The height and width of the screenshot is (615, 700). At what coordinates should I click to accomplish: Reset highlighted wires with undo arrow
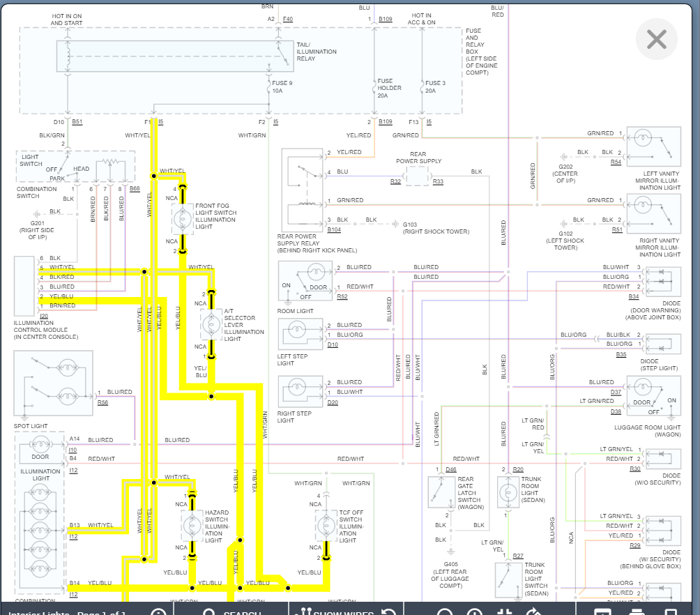click(389, 612)
